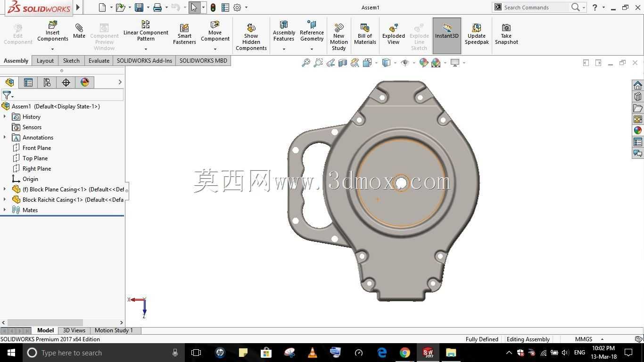Click the Section View icon

point(343,63)
